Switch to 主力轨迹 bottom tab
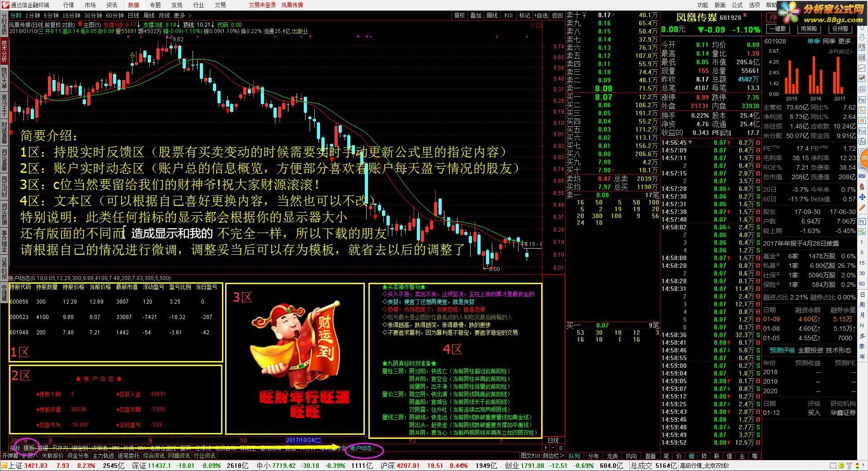Image resolution: width=868 pixels, height=471 pixels. click(x=104, y=456)
